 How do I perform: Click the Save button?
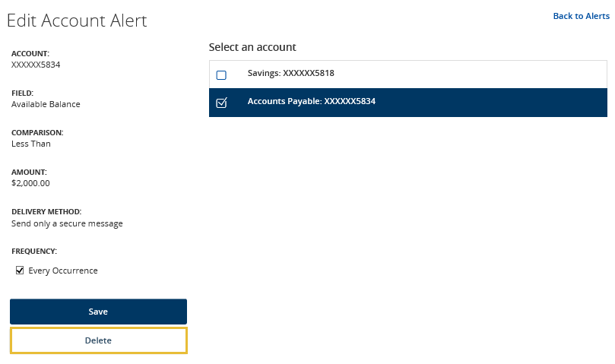pyautogui.click(x=99, y=312)
